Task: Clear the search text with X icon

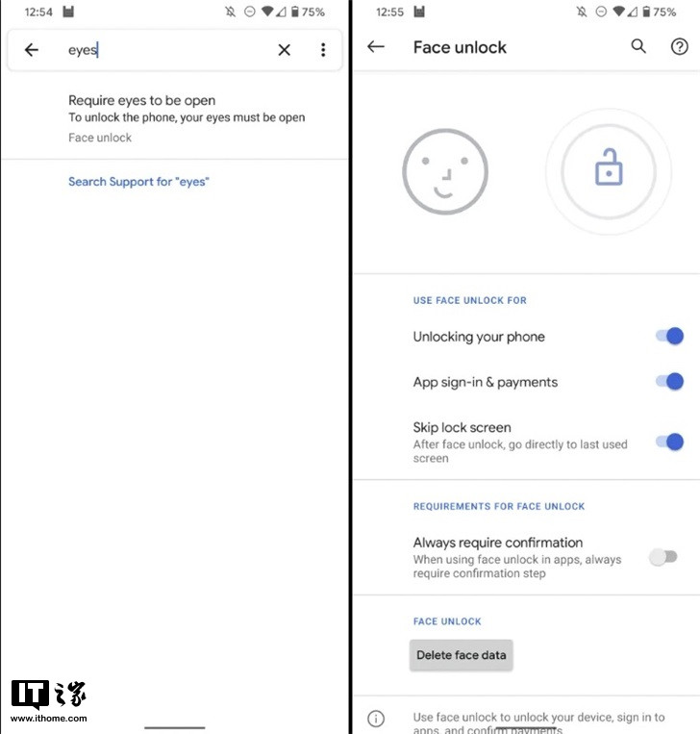Action: 284,50
